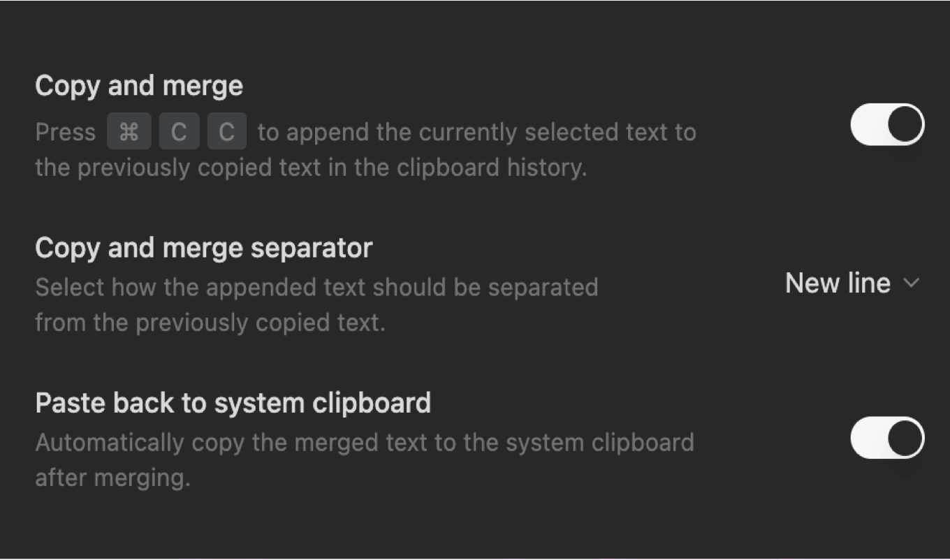950x560 pixels.
Task: Click the knob of the Paste back toggle
Action: click(905, 439)
